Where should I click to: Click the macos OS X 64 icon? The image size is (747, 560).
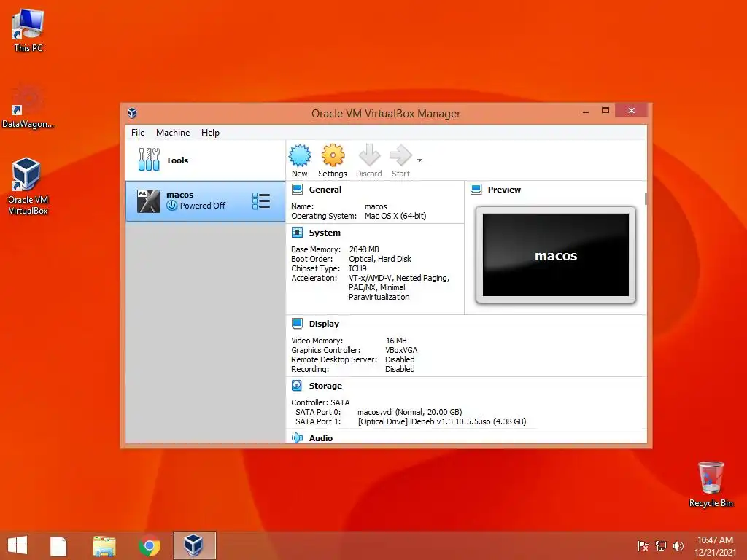click(149, 201)
